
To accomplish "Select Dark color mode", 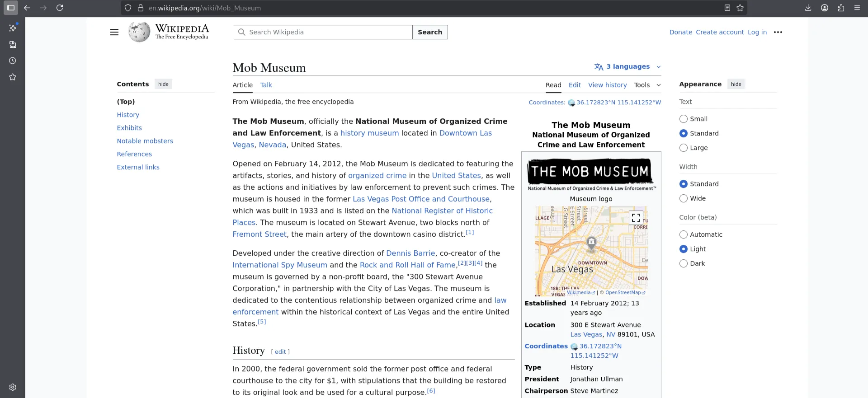I will coord(684,263).
